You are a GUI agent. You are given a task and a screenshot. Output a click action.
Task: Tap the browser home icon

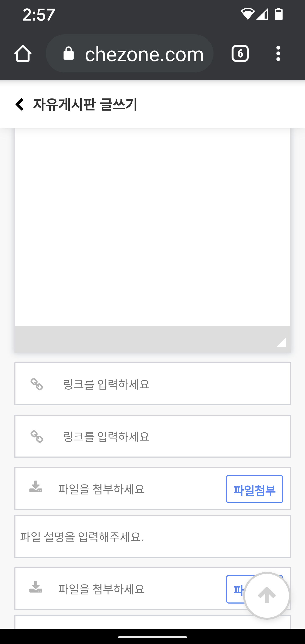pyautogui.click(x=23, y=54)
